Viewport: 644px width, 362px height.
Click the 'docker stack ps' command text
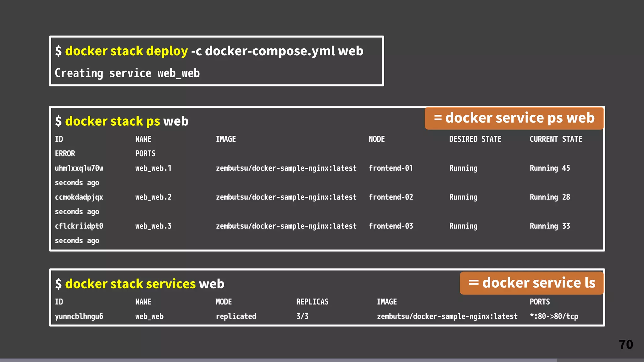[x=113, y=121]
